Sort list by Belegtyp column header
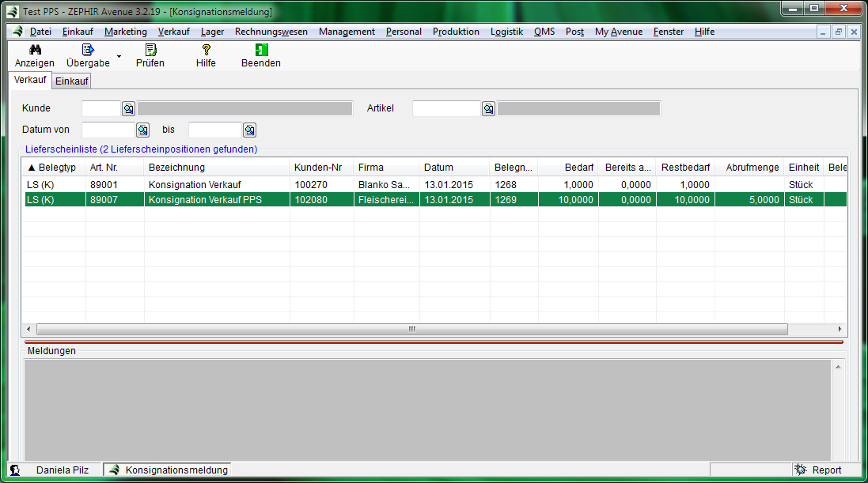Image resolution: width=868 pixels, height=483 pixels. tap(52, 168)
